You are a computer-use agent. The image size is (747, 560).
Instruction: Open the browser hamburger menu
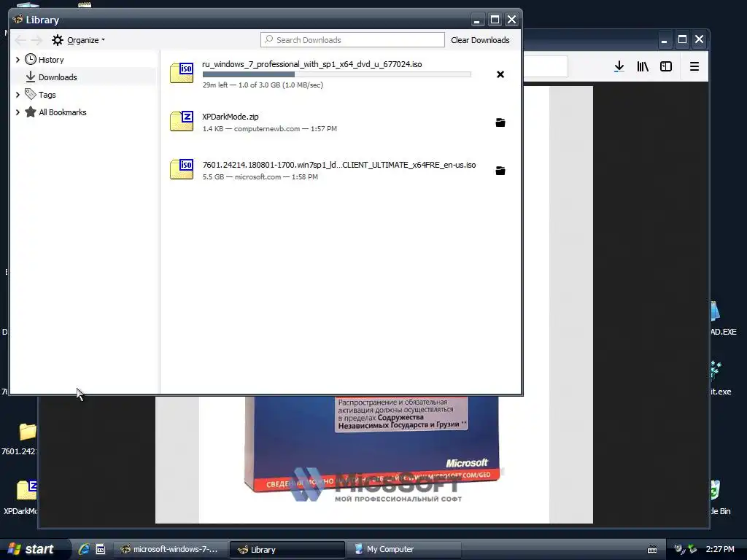[x=694, y=66]
